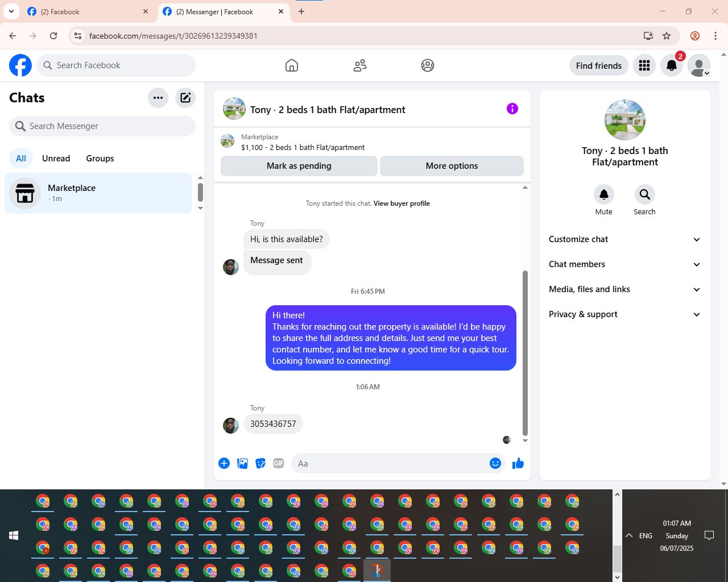
Task: Open Tony's avatar next to phone number message
Action: 231,426
